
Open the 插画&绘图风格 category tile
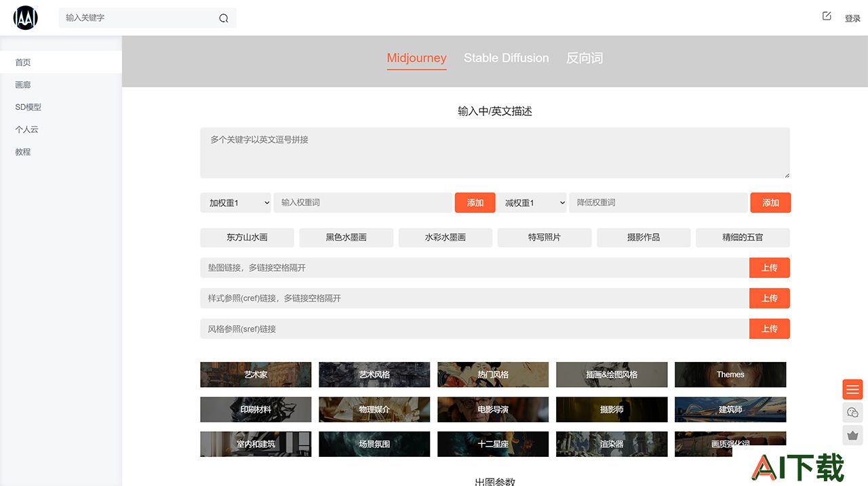pos(612,374)
